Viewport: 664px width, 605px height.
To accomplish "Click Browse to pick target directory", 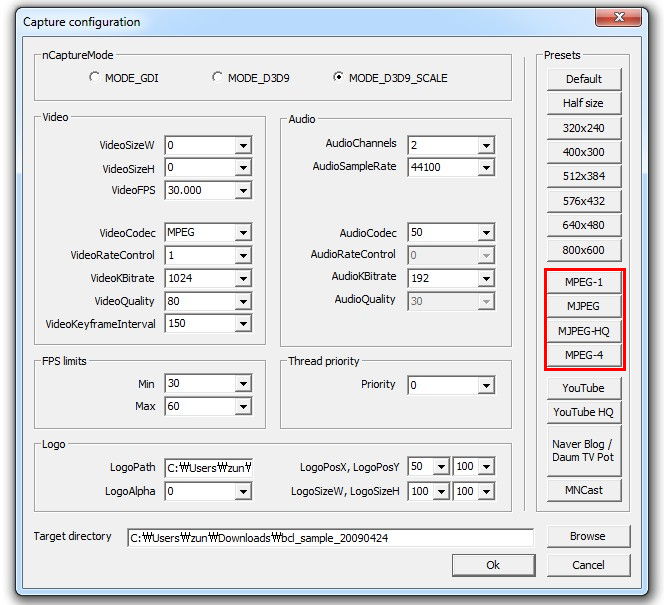I will [587, 536].
